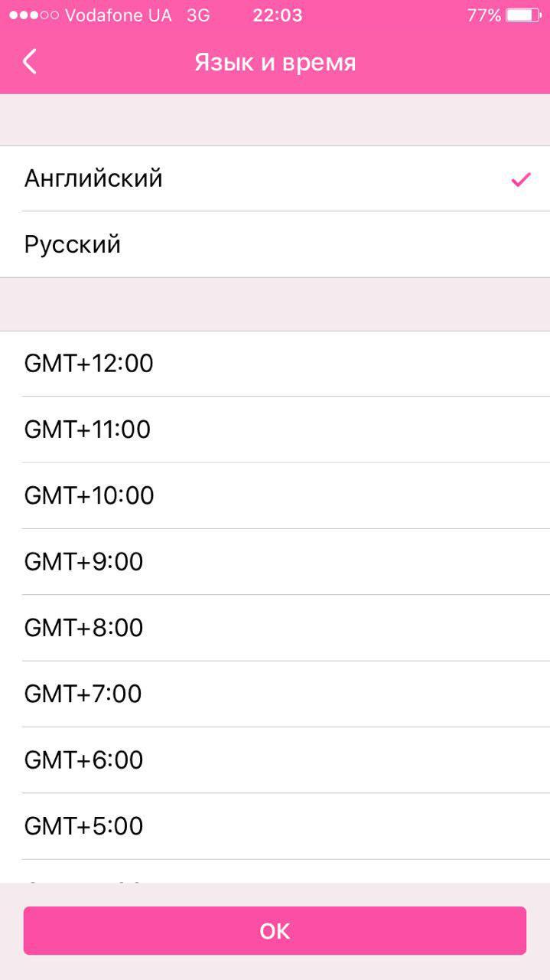Pick the GMT+9:00 entry
The width and height of the screenshot is (550, 980).
tap(83, 562)
